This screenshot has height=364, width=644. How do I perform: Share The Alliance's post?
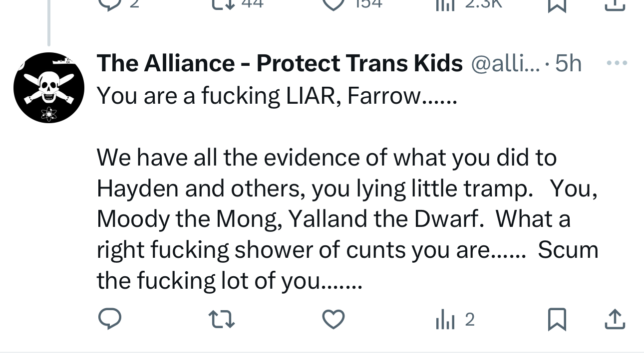click(615, 319)
